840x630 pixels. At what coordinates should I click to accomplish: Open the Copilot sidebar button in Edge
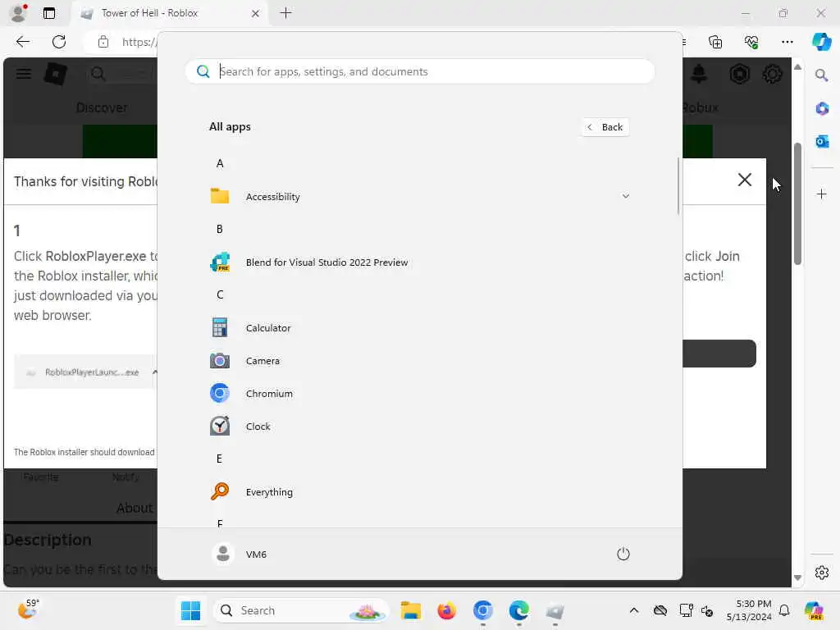822,42
